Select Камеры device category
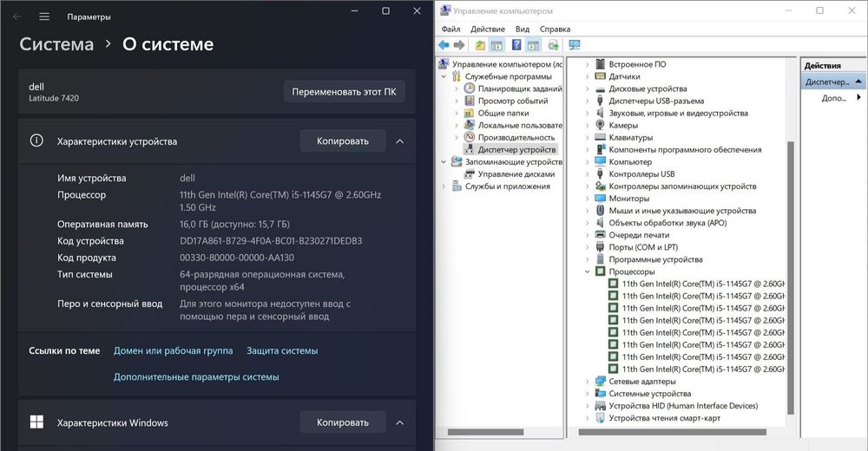This screenshot has height=451, width=868. [622, 125]
